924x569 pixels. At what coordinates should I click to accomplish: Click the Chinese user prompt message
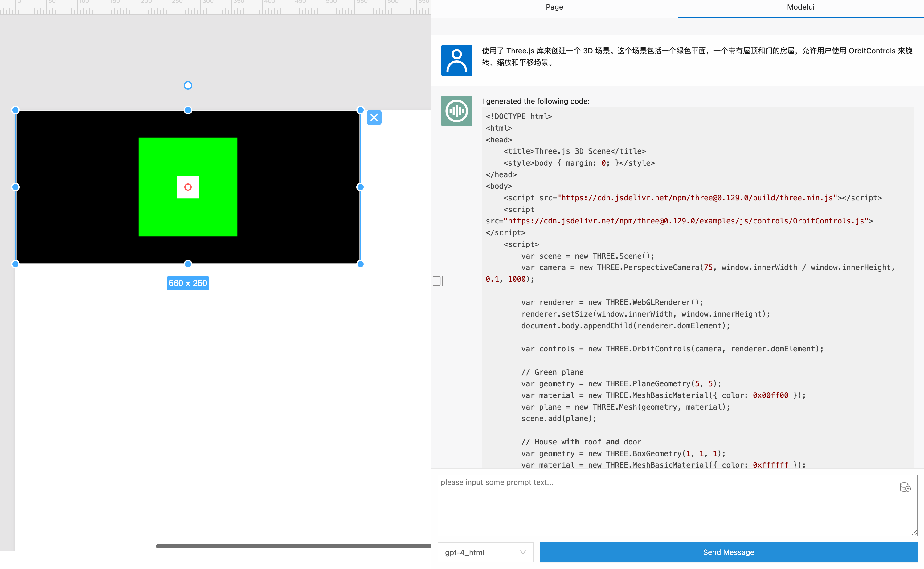tap(697, 56)
